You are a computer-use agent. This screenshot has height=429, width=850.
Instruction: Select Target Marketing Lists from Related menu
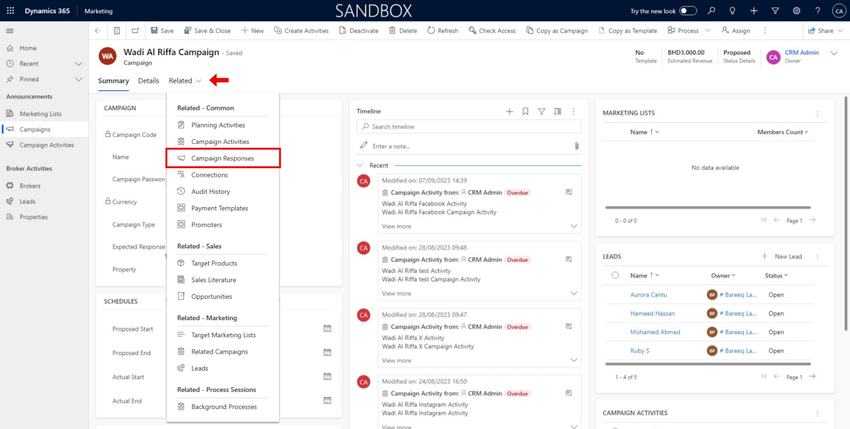pos(223,335)
